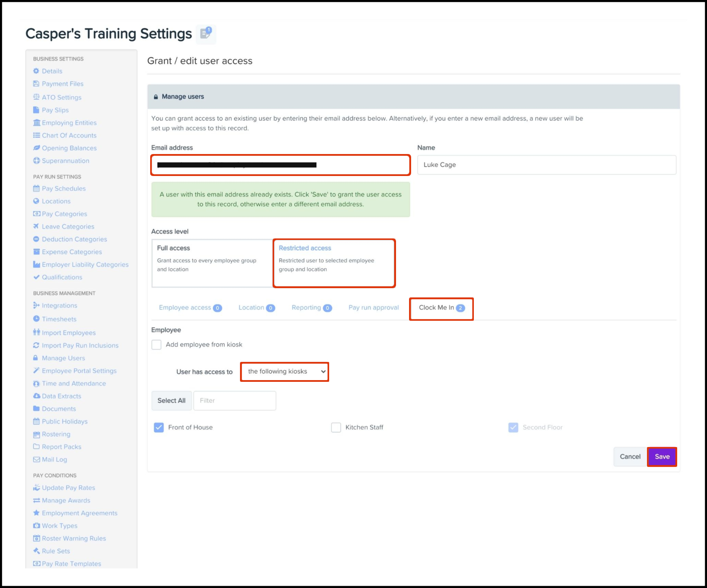Click the lifebuoy icon for Superannuation

coord(36,161)
